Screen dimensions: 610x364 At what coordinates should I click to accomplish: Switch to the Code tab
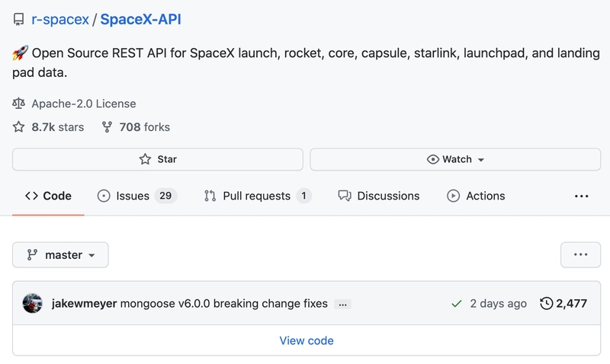[48, 196]
